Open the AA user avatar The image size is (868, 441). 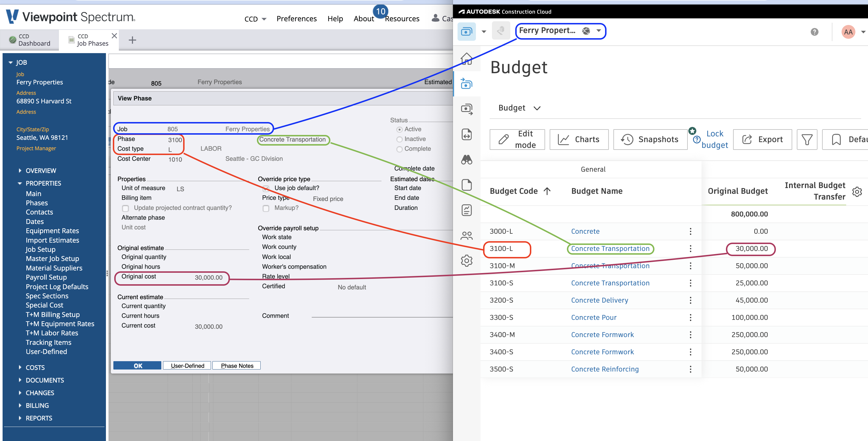click(x=848, y=32)
